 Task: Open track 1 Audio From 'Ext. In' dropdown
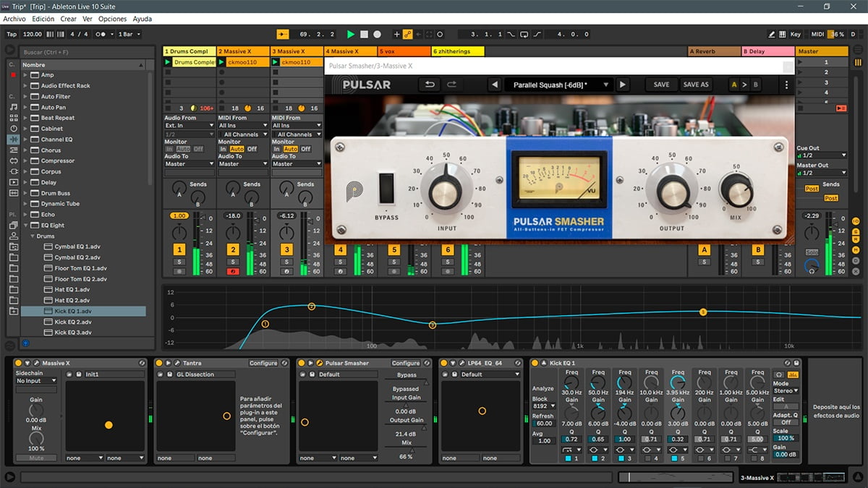pos(190,126)
